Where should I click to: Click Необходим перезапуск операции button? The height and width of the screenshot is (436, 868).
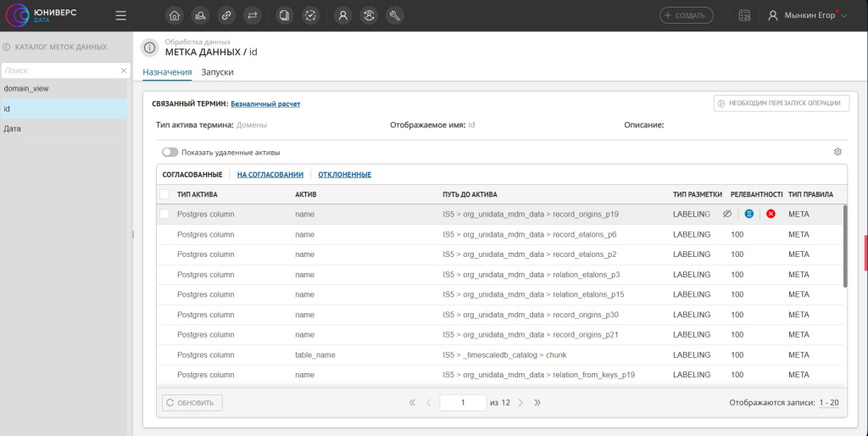pos(781,103)
